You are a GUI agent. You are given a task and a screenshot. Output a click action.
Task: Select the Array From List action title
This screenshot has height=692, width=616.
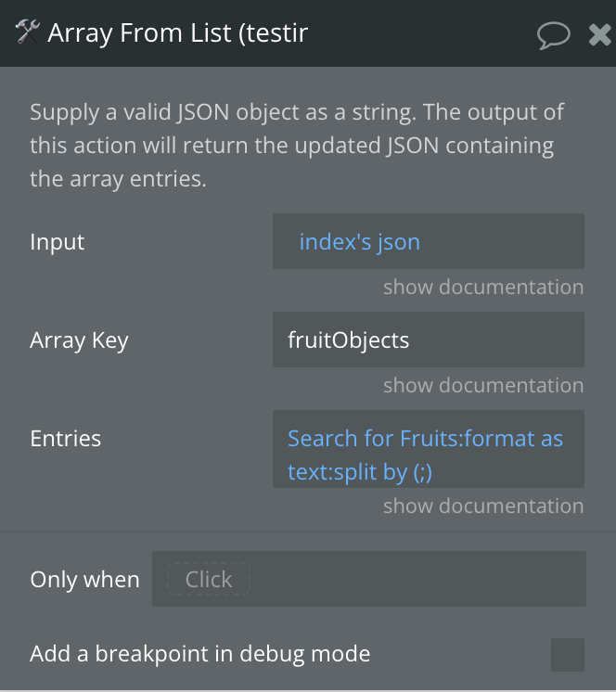[177, 33]
